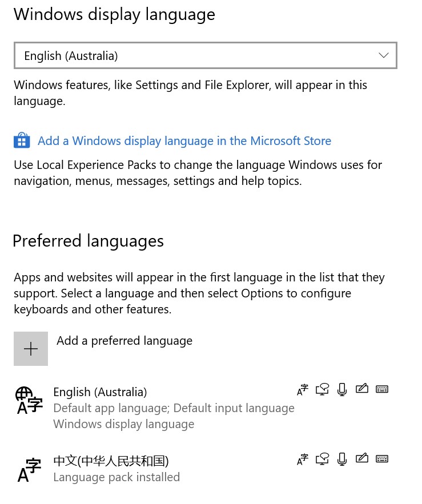The image size is (422, 504).
Task: Click English handwriting feature icon
Action: tap(362, 389)
